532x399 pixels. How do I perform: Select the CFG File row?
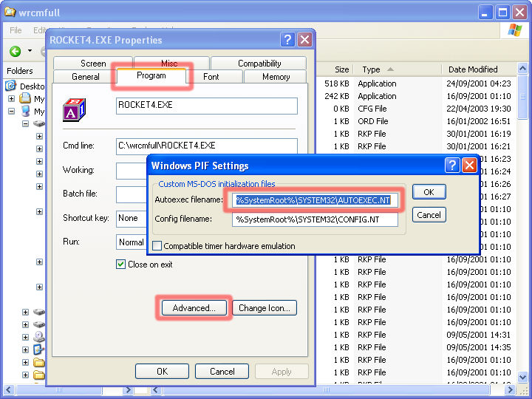pos(416,109)
